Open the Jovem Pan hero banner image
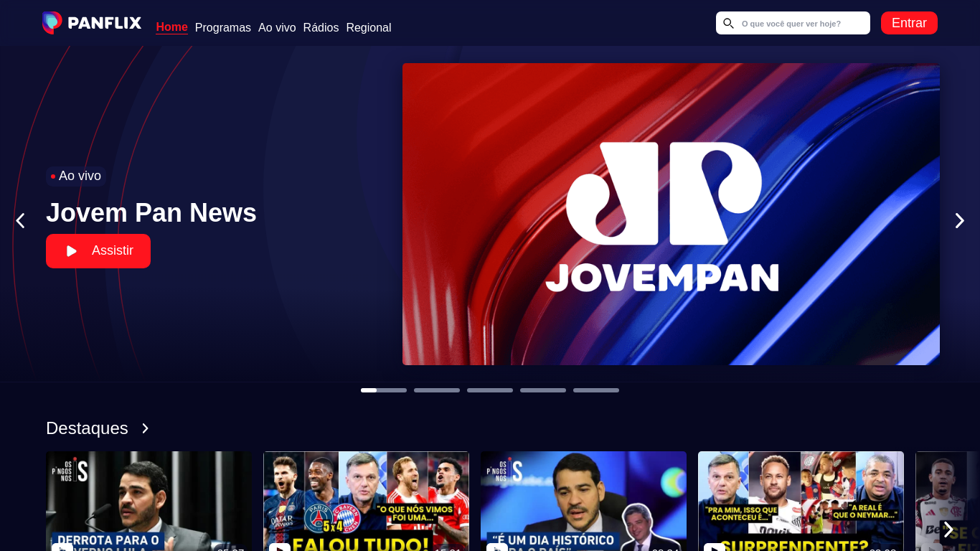Screen dimensions: 980x551 pyautogui.click(x=671, y=214)
